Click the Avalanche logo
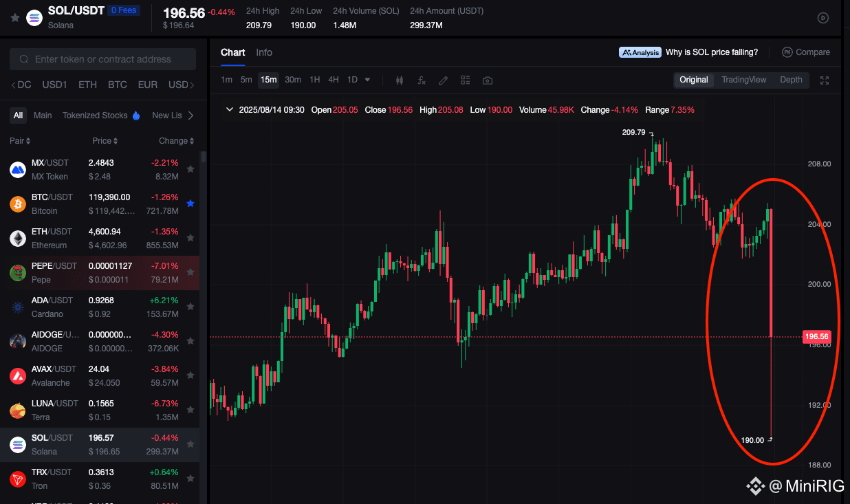 pos(18,375)
